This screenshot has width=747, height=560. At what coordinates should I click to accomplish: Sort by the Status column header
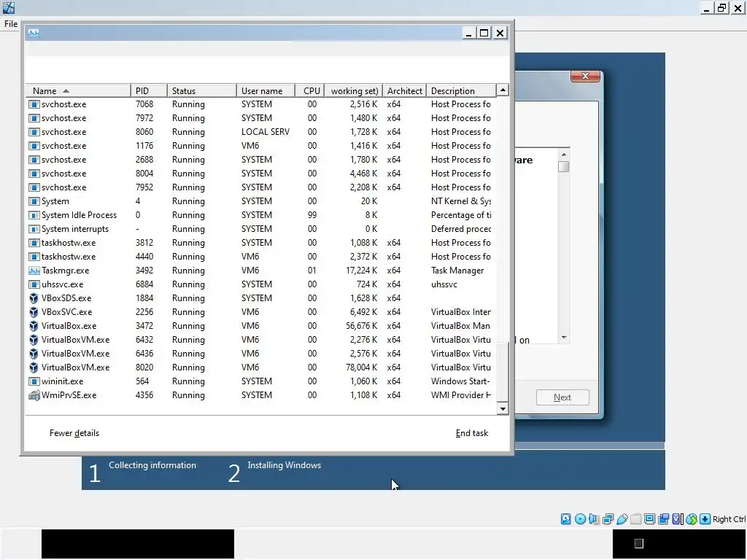click(202, 90)
